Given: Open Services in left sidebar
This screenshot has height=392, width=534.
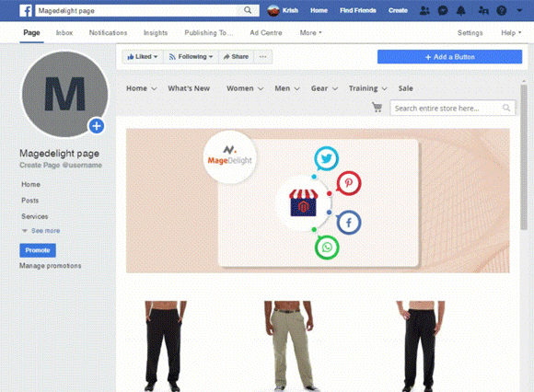Looking at the screenshot, I should (35, 216).
